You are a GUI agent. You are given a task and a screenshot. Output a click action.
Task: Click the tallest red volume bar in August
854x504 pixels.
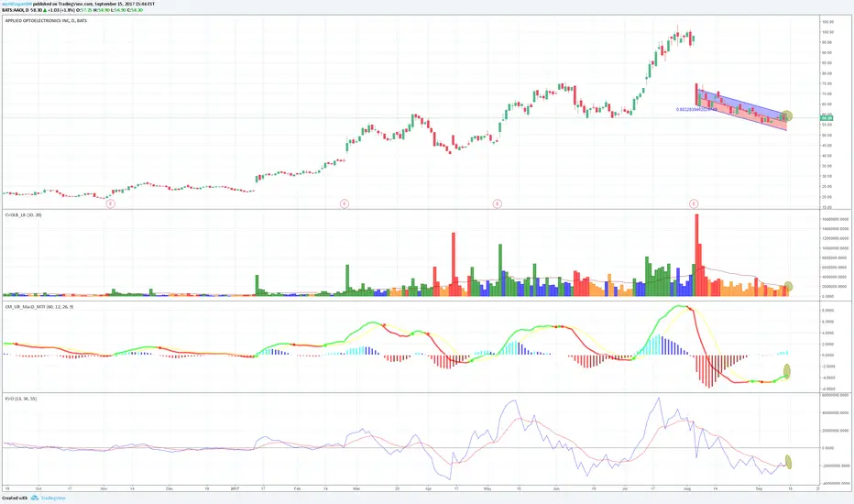tap(696, 255)
